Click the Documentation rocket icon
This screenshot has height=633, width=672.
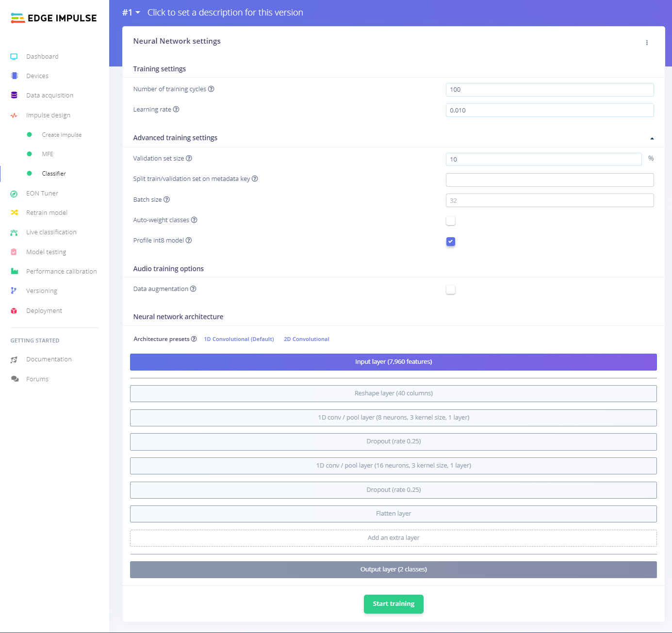pos(14,359)
